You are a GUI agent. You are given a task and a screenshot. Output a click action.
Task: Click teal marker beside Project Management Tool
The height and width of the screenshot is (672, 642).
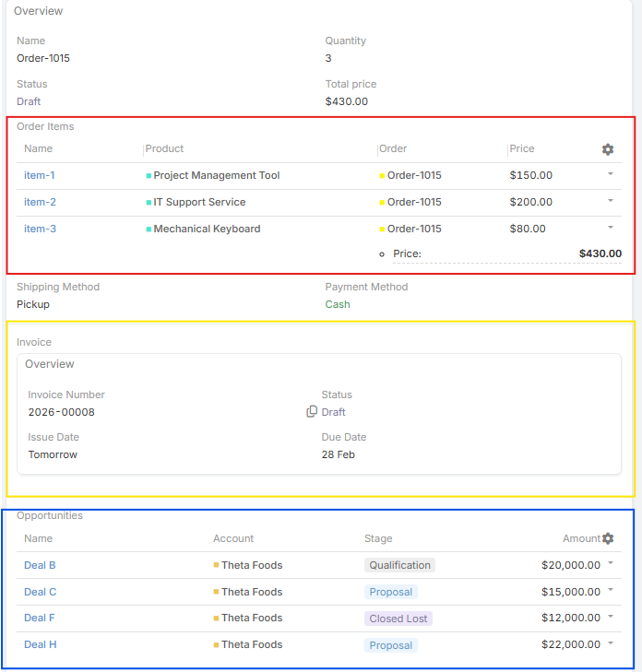coord(149,175)
